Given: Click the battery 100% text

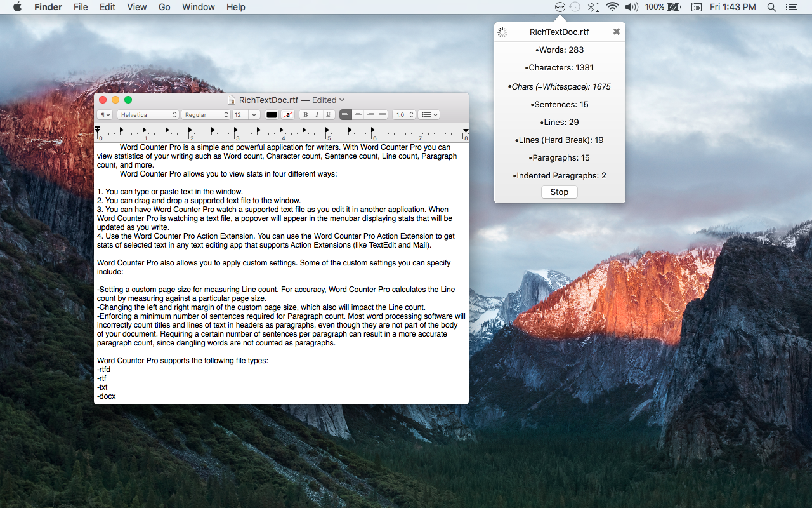Looking at the screenshot, I should coord(655,7).
